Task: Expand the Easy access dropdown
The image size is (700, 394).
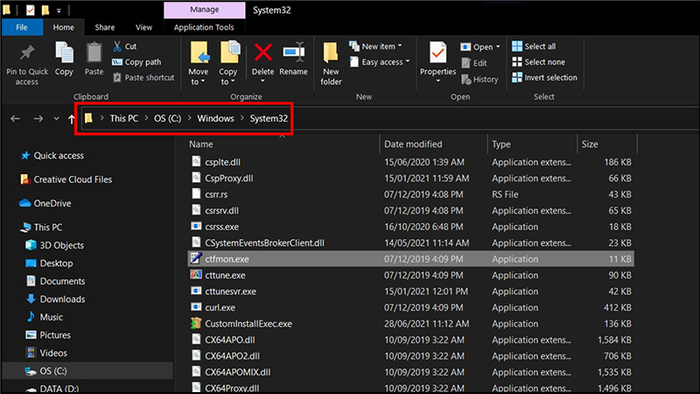Action: coord(380,62)
